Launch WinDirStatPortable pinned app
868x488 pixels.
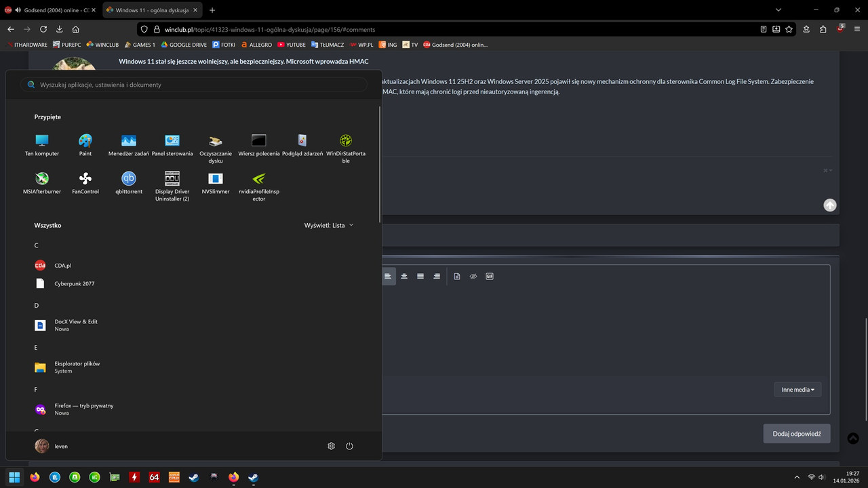[346, 148]
